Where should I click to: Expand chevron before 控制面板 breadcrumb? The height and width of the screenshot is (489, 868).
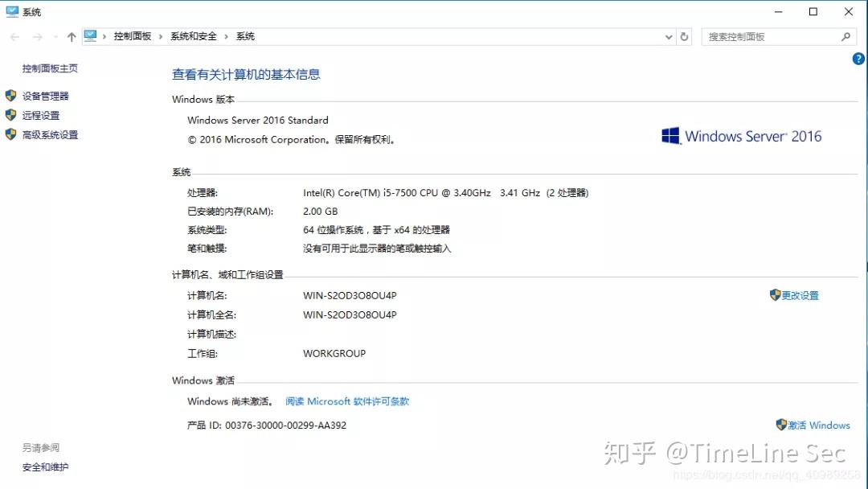coord(104,36)
